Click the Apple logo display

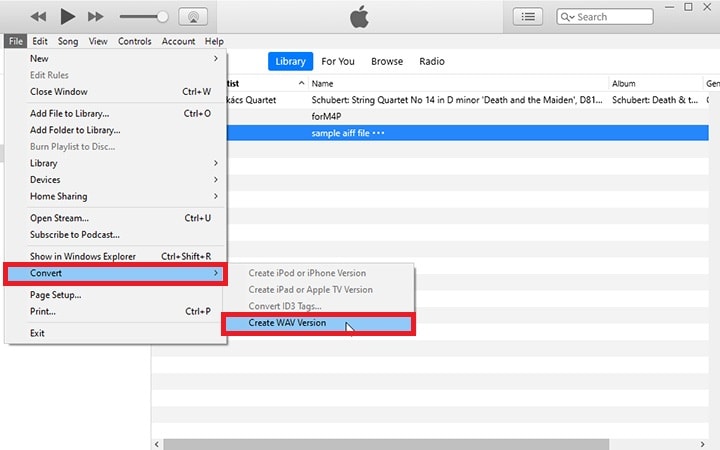tap(359, 17)
